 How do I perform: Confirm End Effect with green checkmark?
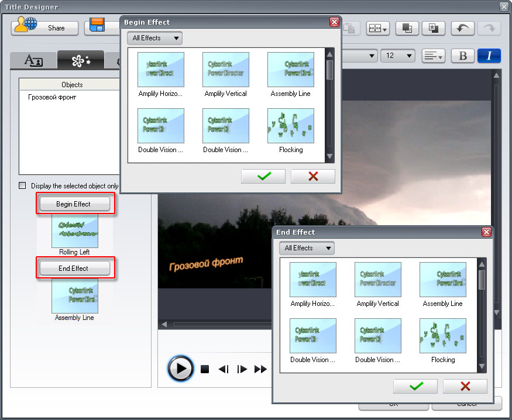[415, 387]
